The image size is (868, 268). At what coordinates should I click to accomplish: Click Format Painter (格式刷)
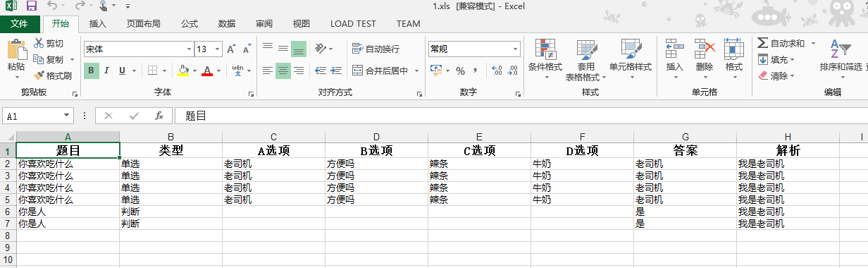(53, 75)
